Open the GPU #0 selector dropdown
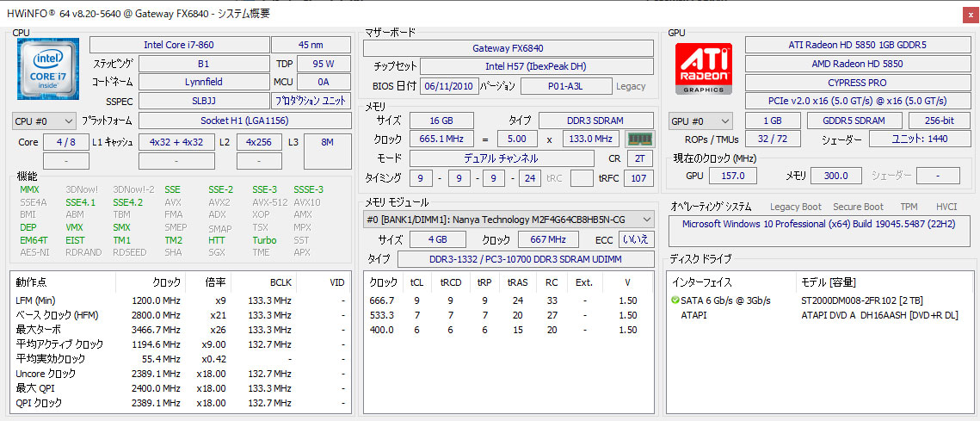The height and width of the screenshot is (421, 980). pyautogui.click(x=700, y=121)
